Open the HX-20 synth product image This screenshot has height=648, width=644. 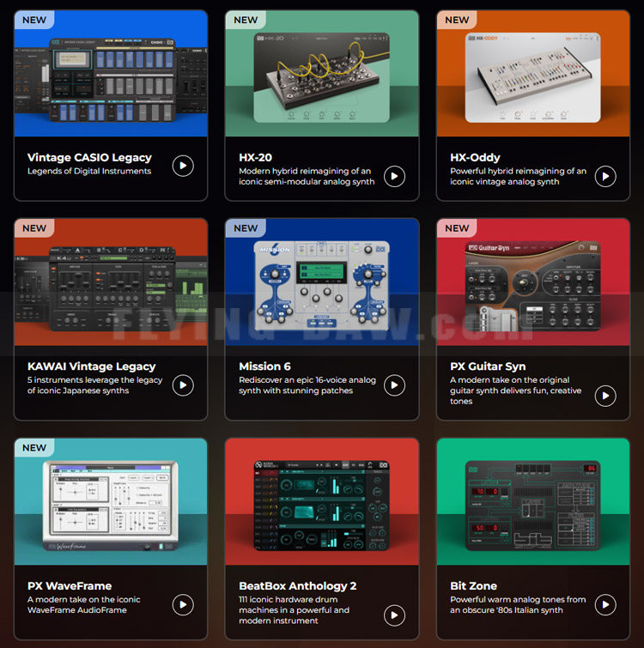tap(322, 74)
